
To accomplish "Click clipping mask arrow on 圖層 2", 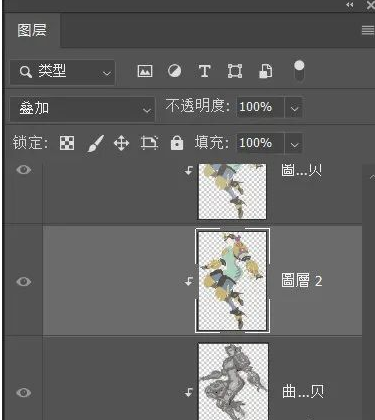I will click(189, 281).
